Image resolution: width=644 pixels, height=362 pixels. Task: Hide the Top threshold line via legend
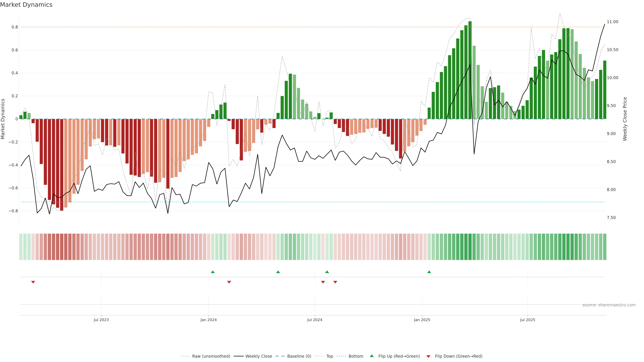point(330,356)
